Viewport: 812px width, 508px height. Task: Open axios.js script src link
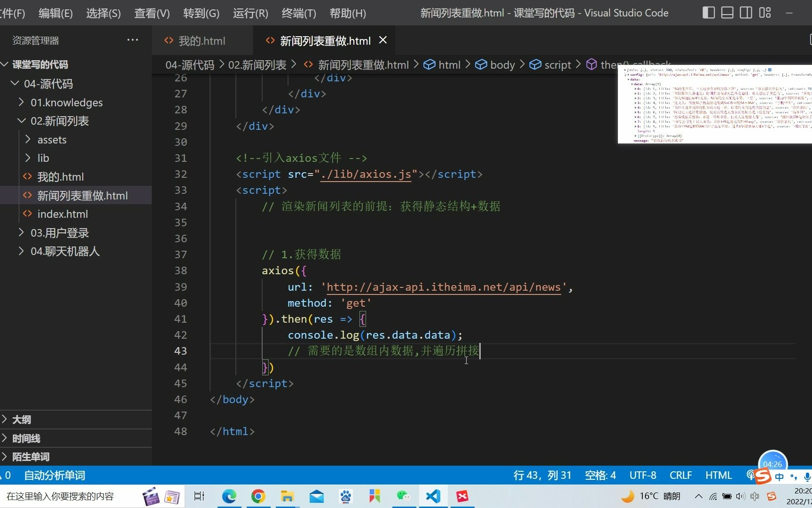[366, 174]
